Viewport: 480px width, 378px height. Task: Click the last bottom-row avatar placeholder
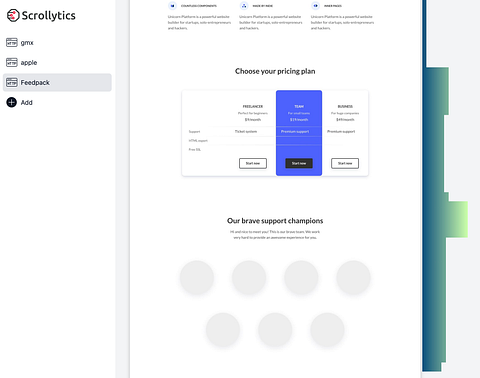tap(327, 330)
